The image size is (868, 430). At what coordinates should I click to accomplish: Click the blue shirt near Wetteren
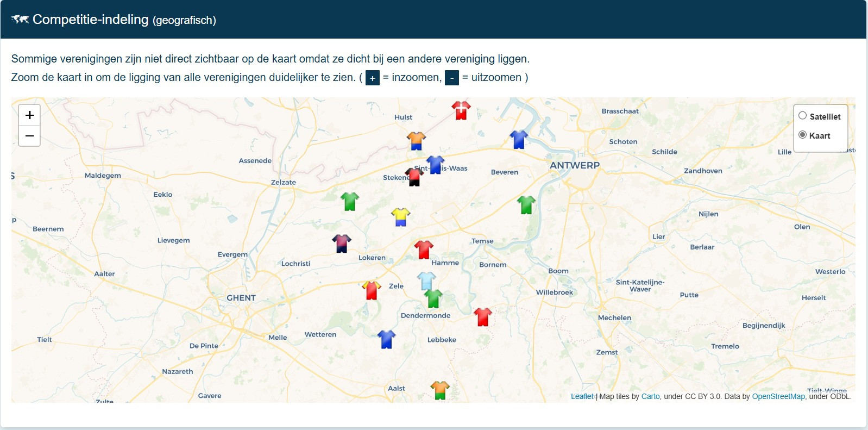tap(386, 339)
